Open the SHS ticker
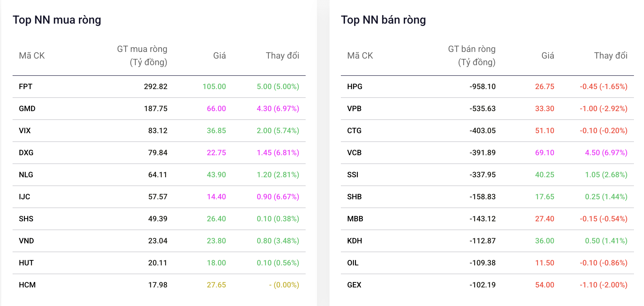Image resolution: width=644 pixels, height=306 pixels. point(26,219)
